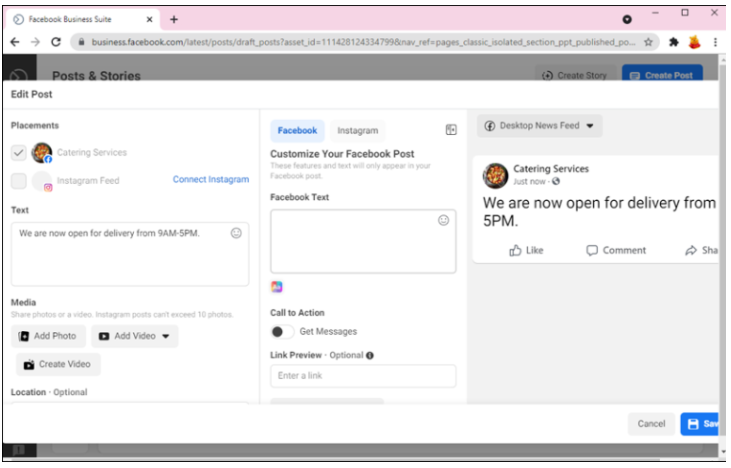
Task: Click the Like button in preview
Action: click(x=526, y=250)
